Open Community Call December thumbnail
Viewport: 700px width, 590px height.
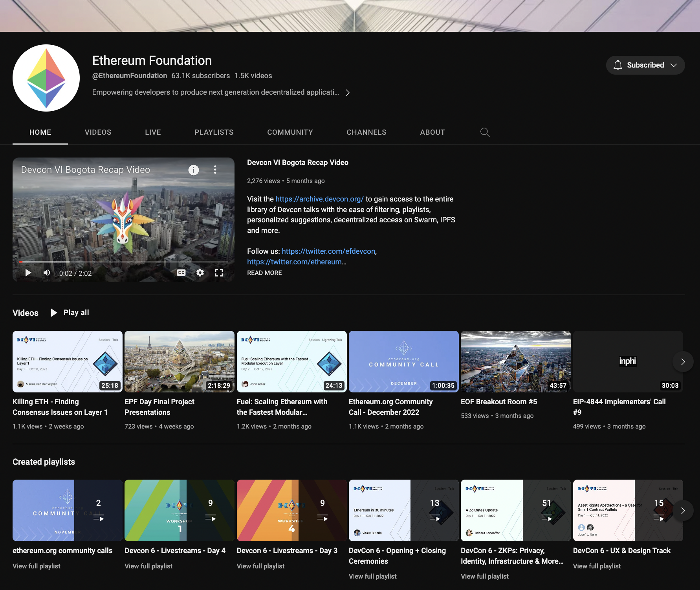coord(403,361)
